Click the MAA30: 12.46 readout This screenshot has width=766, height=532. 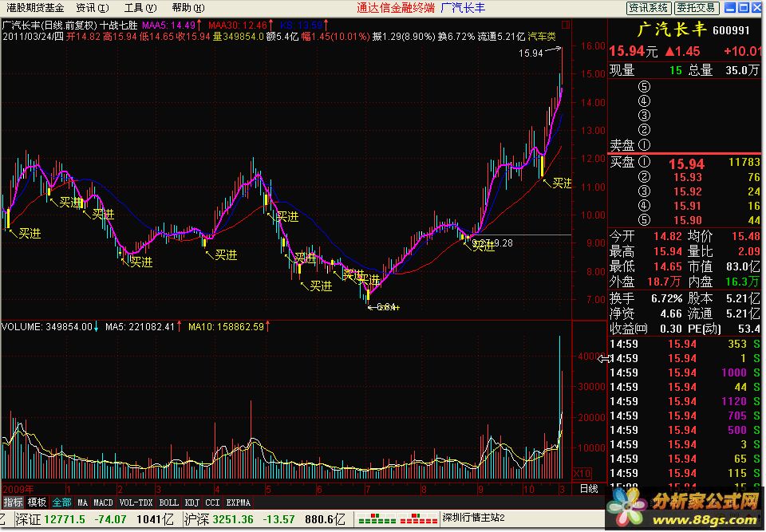(x=238, y=25)
